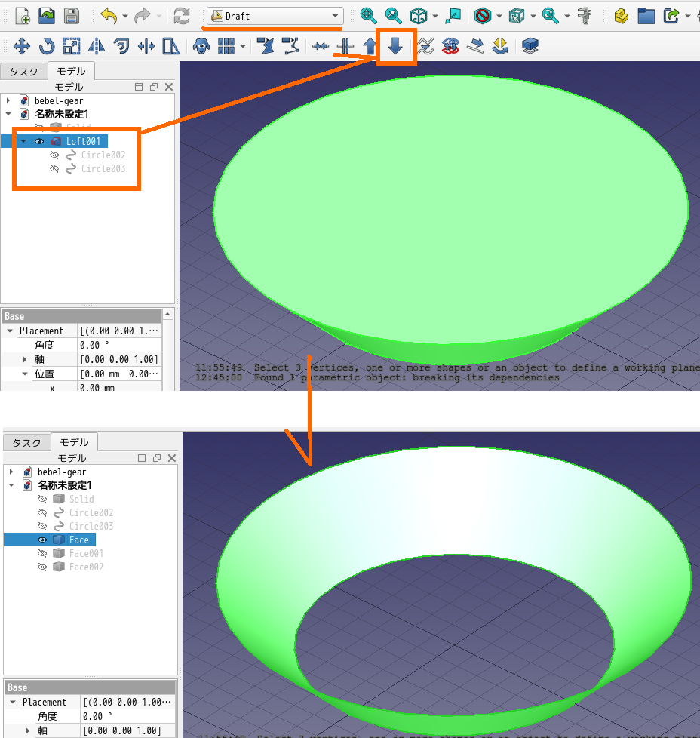Create a new document
Viewport: 700px width, 738px height.
click(23, 15)
